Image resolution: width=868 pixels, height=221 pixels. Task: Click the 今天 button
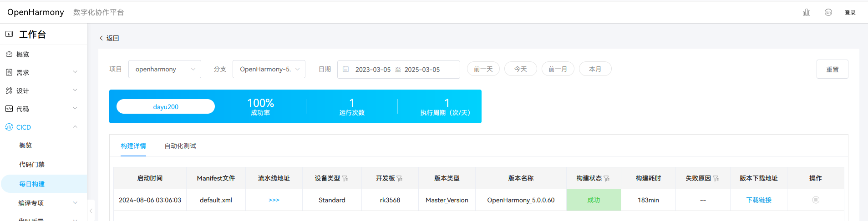tap(521, 69)
